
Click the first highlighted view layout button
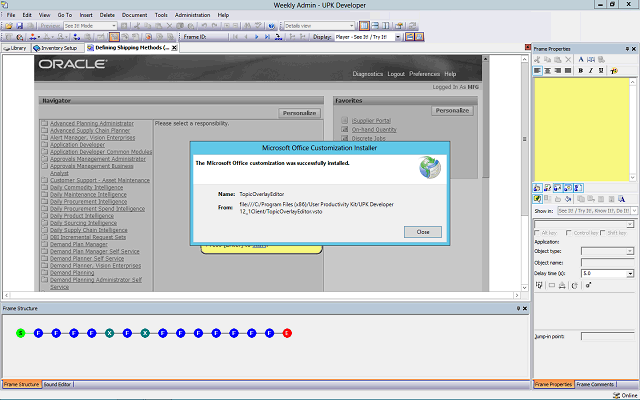click(364, 26)
